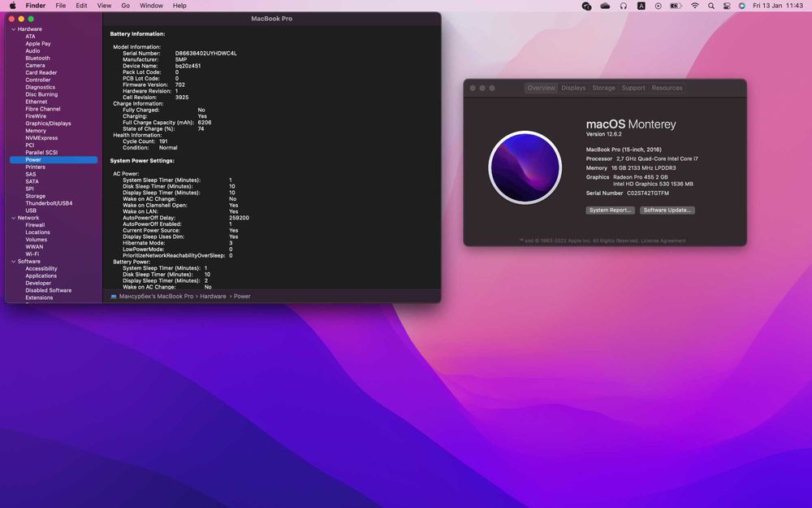Click the macOS Monterey logo image
This screenshot has width=812, height=508.
[525, 167]
